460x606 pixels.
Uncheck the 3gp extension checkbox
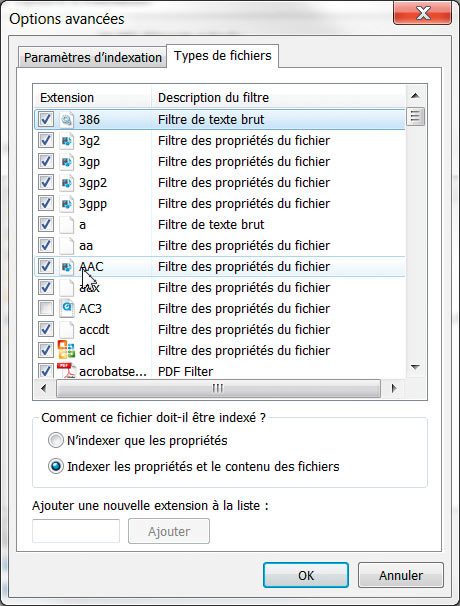46,162
